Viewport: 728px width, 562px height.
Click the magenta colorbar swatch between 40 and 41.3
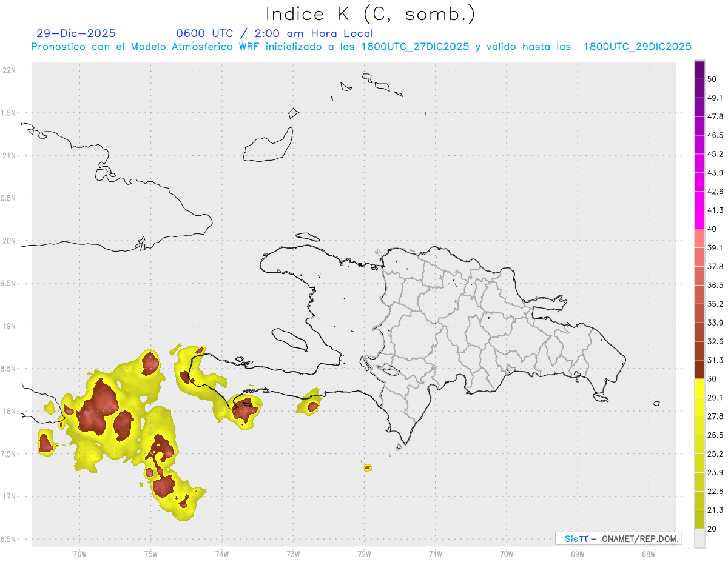coord(699,219)
